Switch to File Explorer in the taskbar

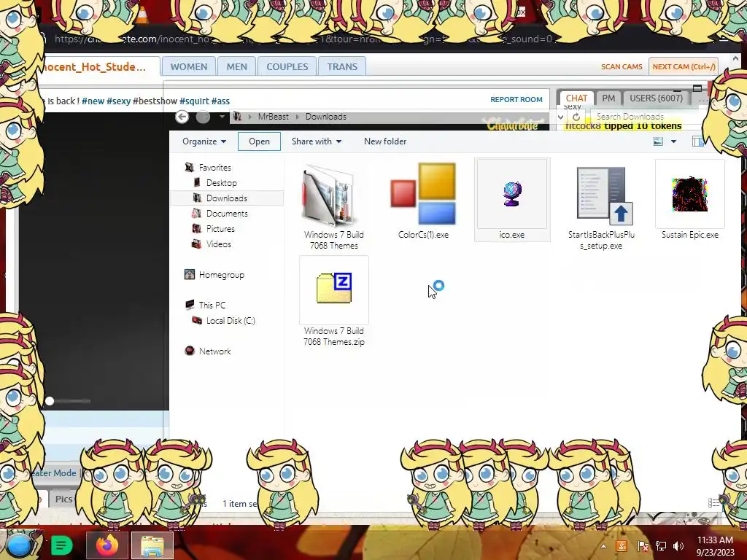[x=152, y=545]
